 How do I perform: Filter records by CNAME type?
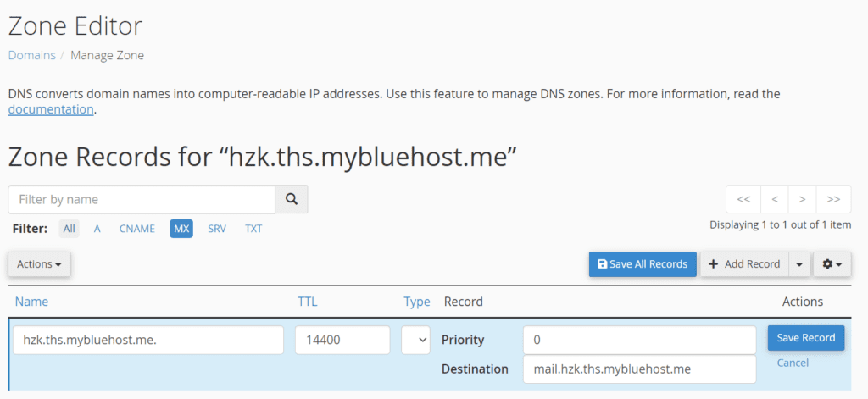point(136,229)
